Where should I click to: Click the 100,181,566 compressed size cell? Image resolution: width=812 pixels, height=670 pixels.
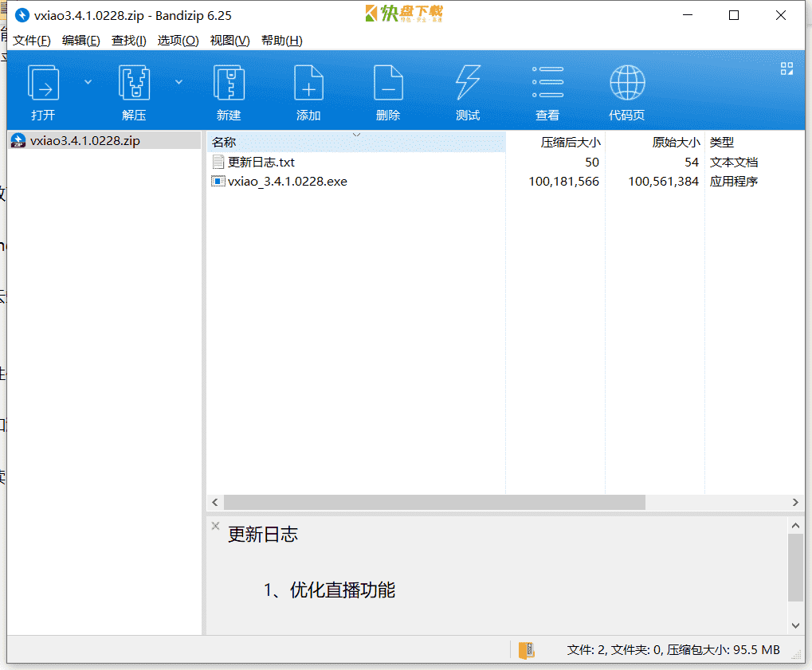coord(563,181)
